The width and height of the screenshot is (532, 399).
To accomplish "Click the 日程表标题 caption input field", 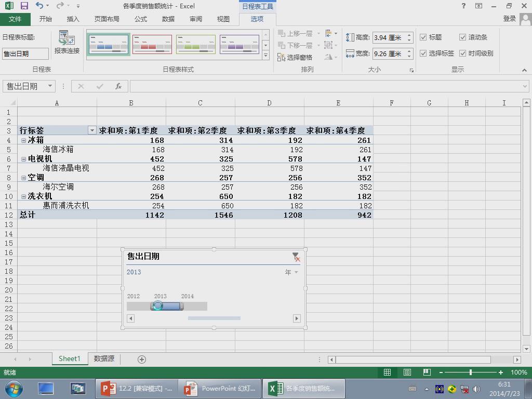I will click(25, 54).
